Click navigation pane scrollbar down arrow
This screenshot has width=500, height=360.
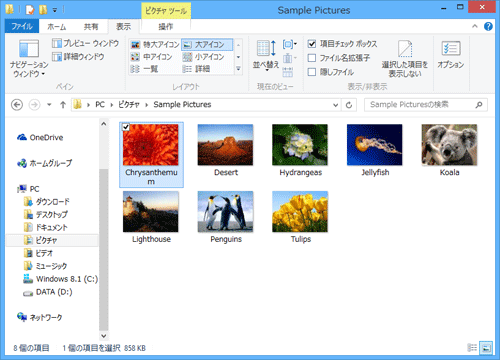point(104,336)
